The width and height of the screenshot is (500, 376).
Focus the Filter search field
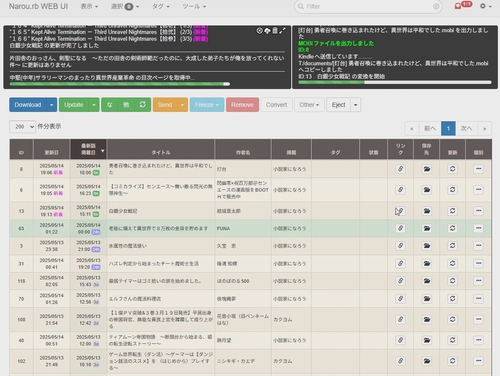click(368, 6)
